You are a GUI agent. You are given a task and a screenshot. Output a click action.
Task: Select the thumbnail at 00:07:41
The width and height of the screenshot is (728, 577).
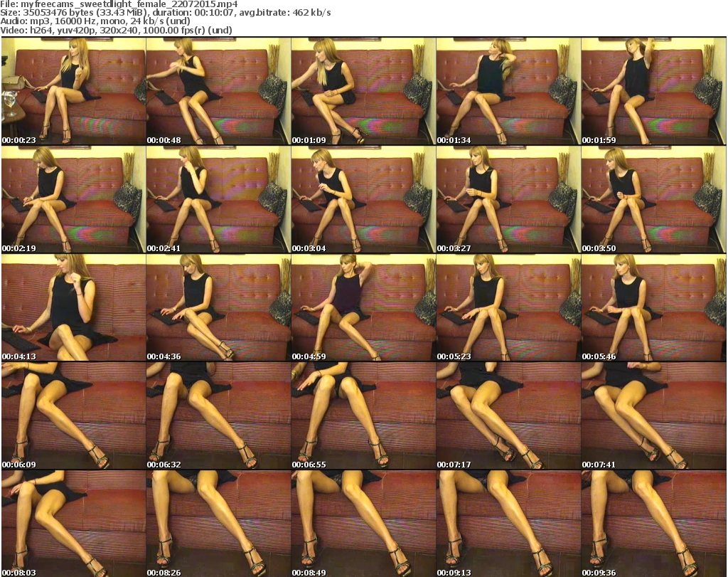click(653, 415)
